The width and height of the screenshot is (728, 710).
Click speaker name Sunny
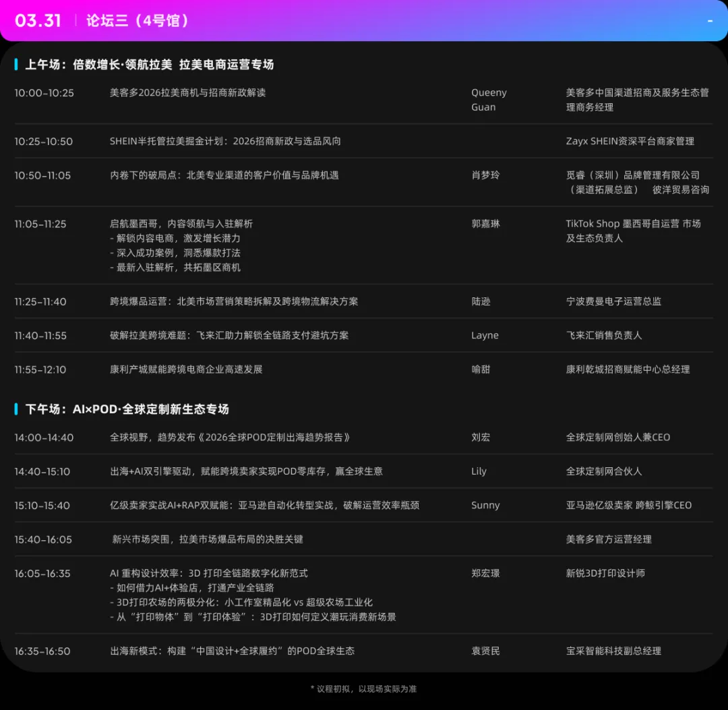[485, 505]
